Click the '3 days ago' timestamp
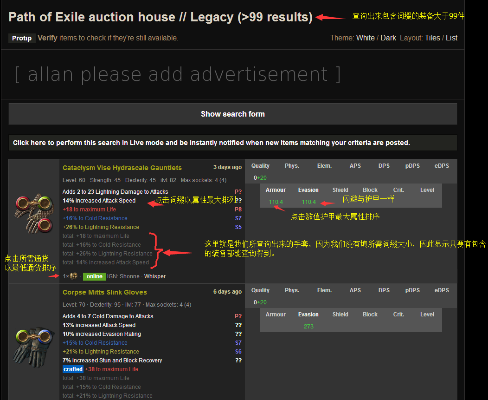This screenshot has height=400, width=488. click(x=227, y=167)
